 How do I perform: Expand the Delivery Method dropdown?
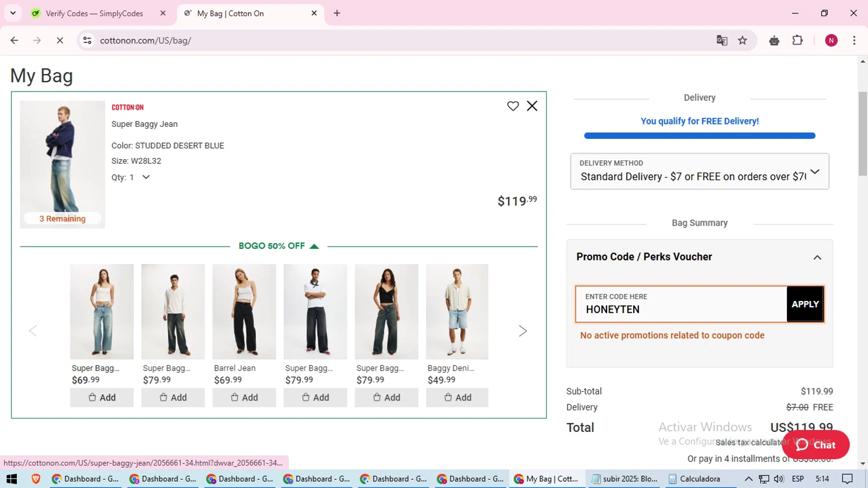[700, 171]
